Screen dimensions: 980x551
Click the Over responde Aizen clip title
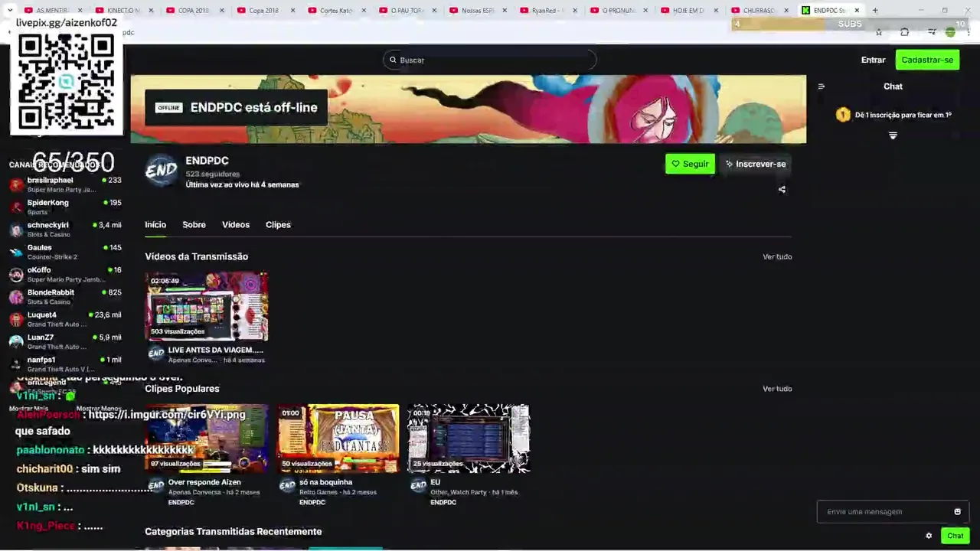pyautogui.click(x=204, y=482)
